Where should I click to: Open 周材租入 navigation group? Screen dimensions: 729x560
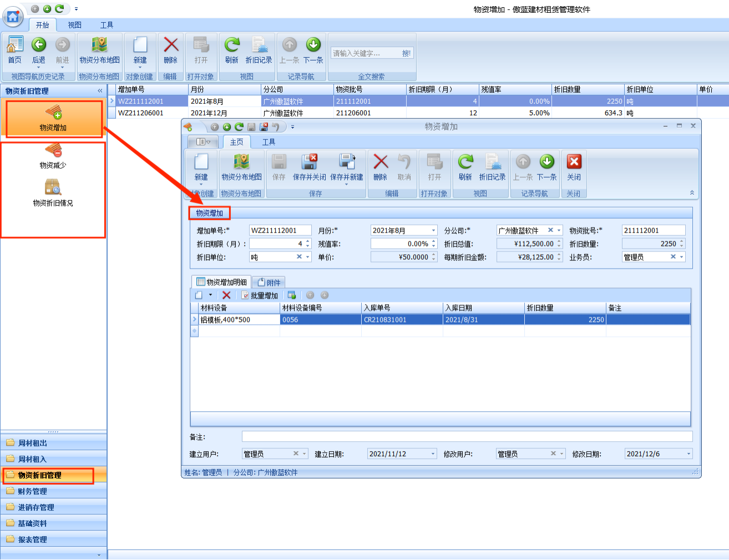(x=53, y=459)
